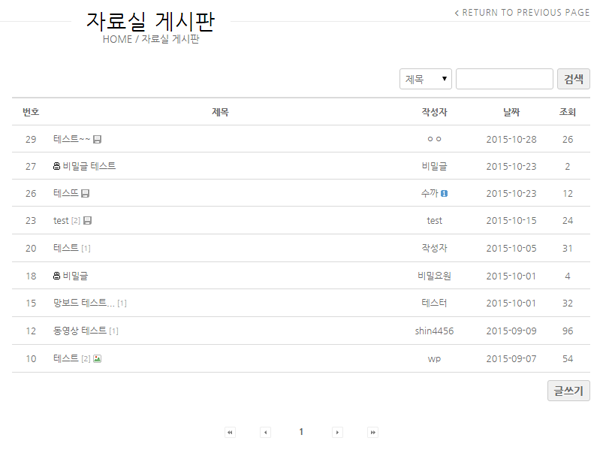Open the post titled test
The width and height of the screenshot is (600, 450).
61,221
